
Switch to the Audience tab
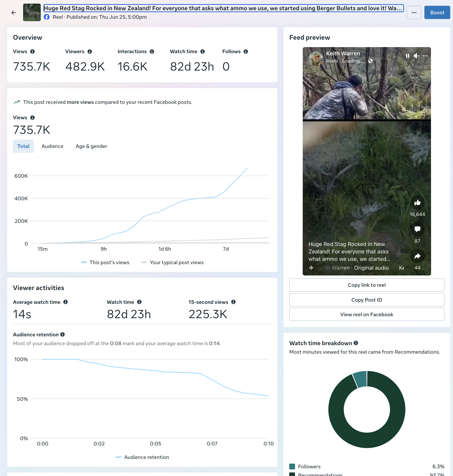coord(52,146)
